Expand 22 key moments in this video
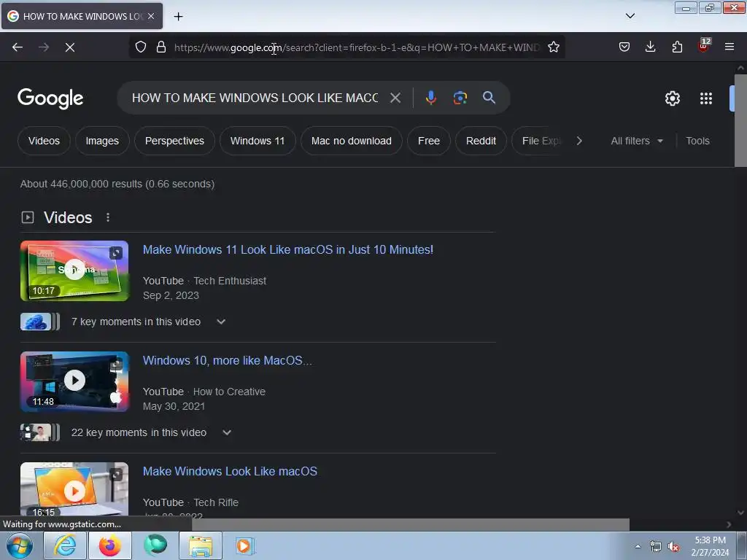 click(151, 433)
